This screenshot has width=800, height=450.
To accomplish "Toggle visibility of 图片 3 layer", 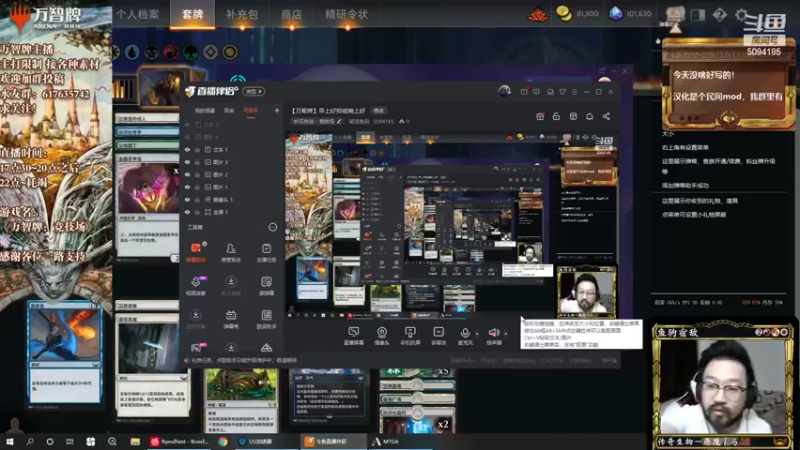I will tap(187, 162).
